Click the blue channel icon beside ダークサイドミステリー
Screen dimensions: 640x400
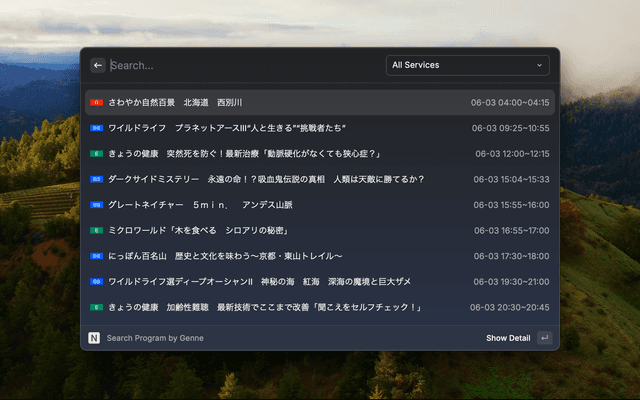coord(96,179)
